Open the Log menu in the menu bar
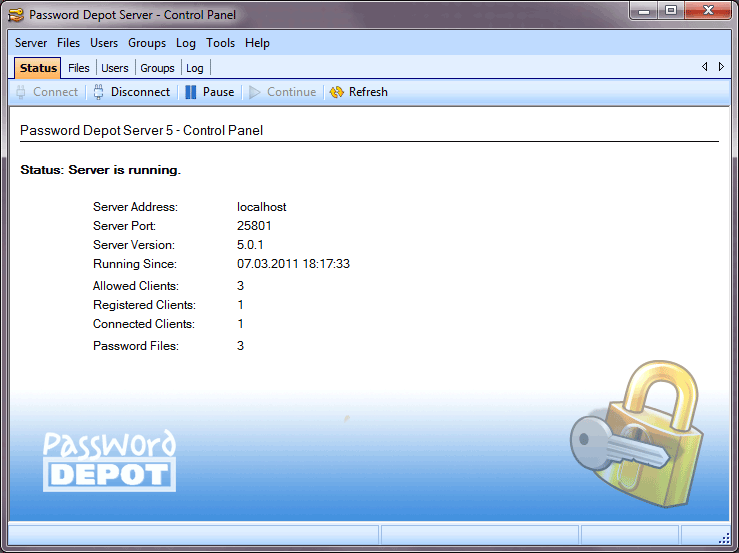This screenshot has height=553, width=739. (186, 43)
